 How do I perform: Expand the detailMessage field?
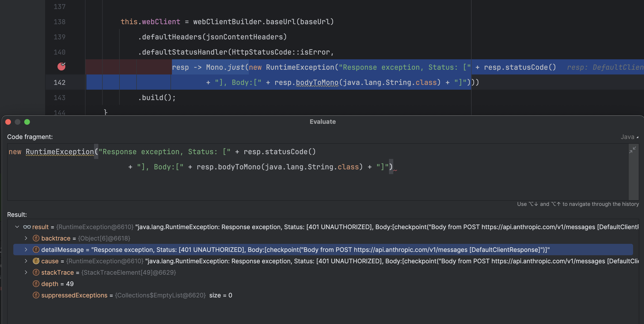point(26,250)
